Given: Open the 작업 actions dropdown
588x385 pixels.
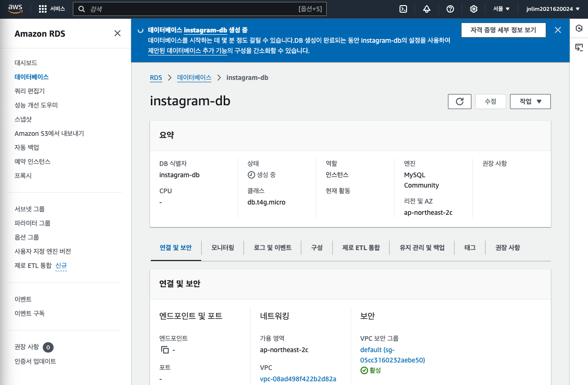Looking at the screenshot, I should click(x=530, y=102).
